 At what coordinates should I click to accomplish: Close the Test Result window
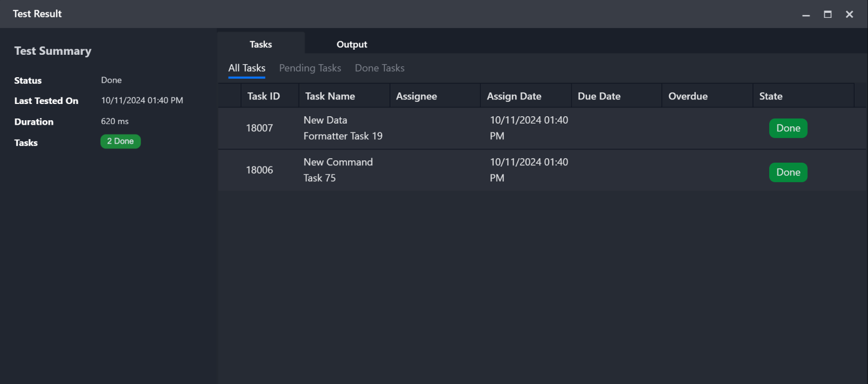849,15
